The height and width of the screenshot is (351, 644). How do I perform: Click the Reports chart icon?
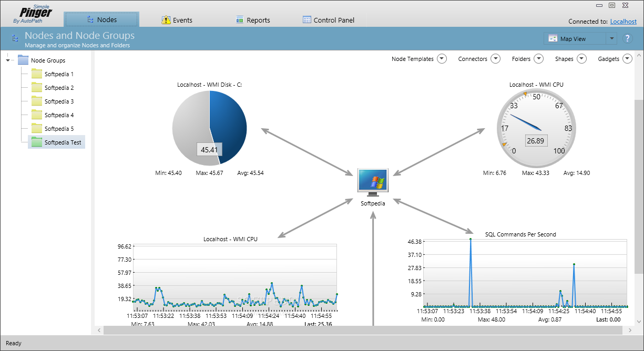(240, 19)
